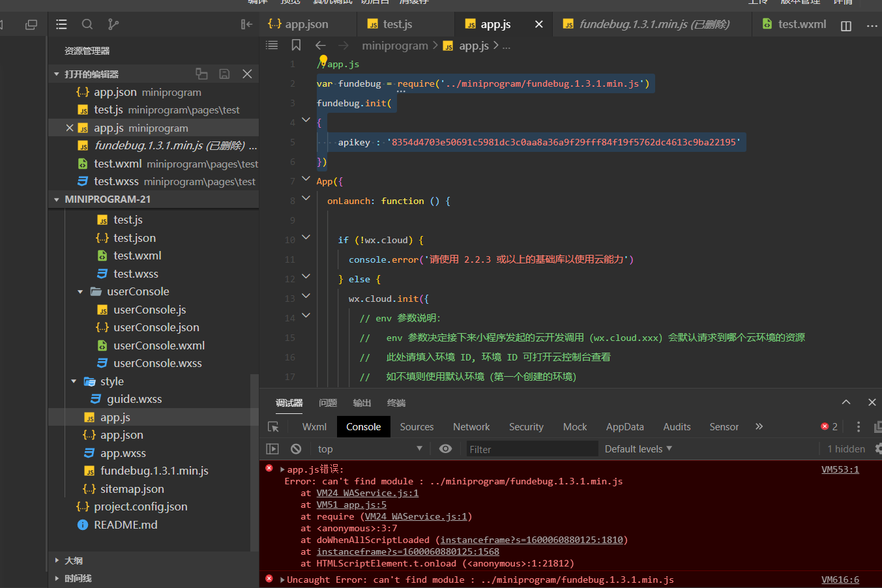The width and height of the screenshot is (882, 588).
Task: Close app.js in the open editors list
Action: pyautogui.click(x=70, y=128)
